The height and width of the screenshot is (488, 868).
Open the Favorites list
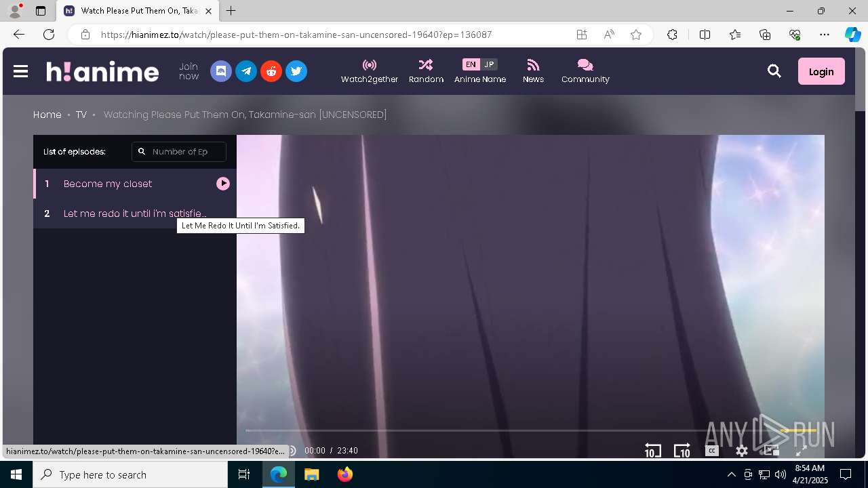(735, 35)
